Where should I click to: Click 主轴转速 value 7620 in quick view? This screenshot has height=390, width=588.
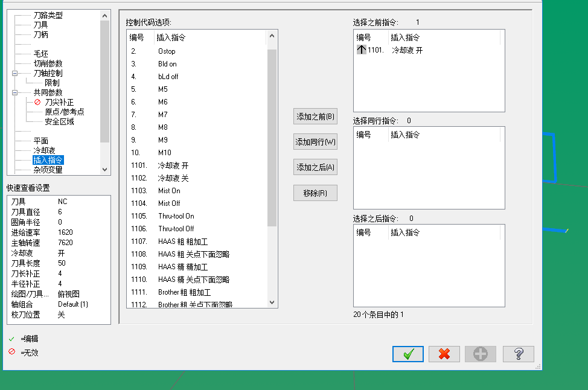65,243
